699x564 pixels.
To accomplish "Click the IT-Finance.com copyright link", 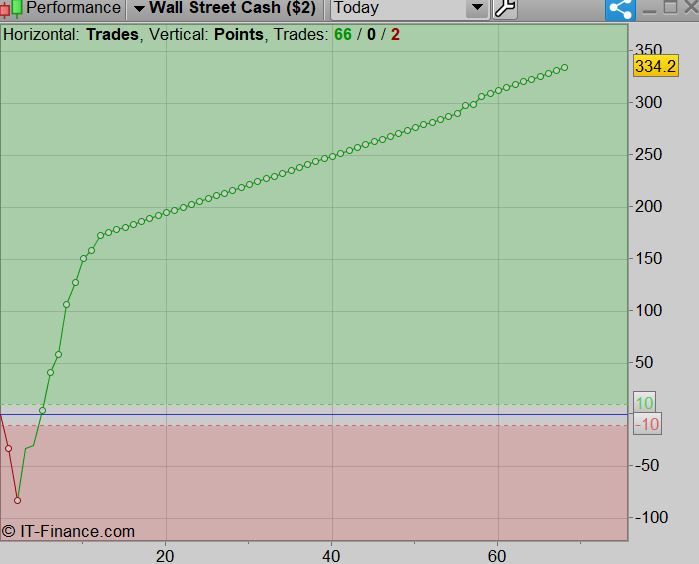I will click(x=68, y=531).
